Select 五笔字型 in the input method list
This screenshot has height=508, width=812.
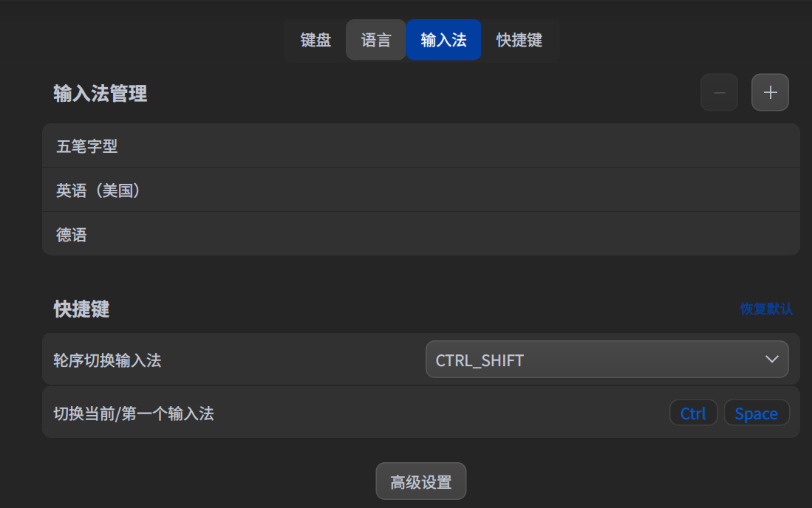tap(87, 146)
